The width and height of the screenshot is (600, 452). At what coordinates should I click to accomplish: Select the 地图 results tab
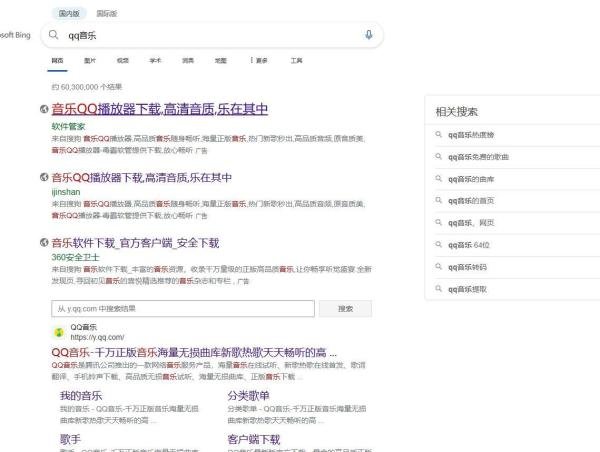[221, 60]
